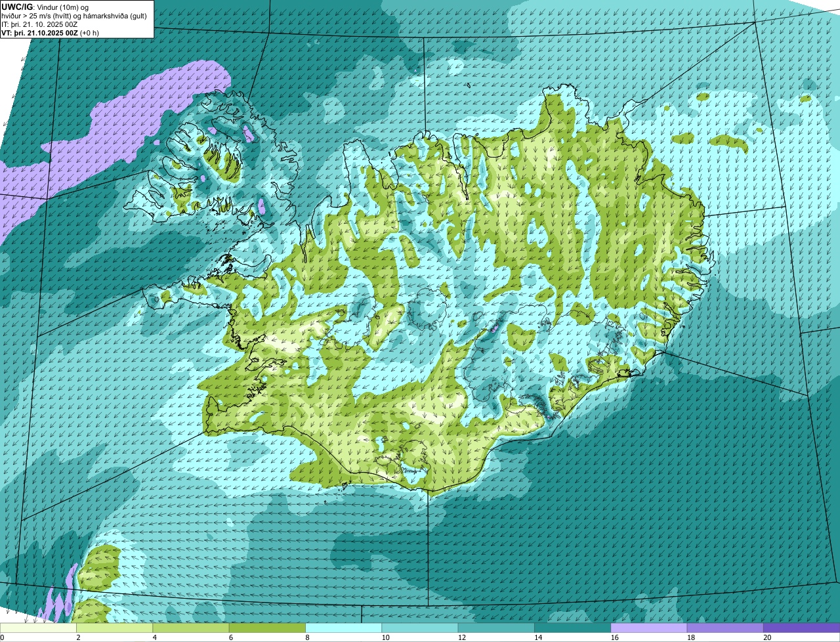Select the light lavender 16–18 m/s legend swatch
This screenshot has width=840, height=642.
[x=649, y=628]
